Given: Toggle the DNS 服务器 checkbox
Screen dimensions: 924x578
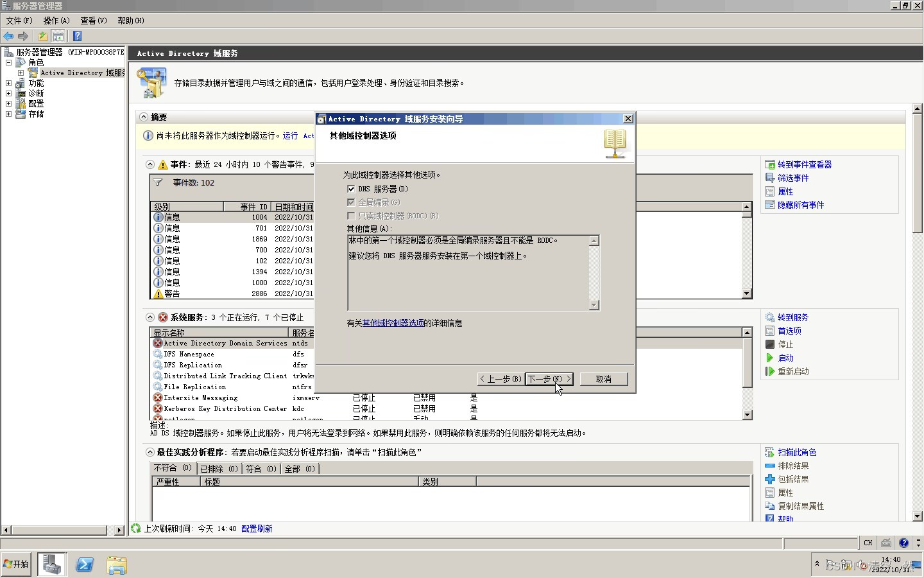Looking at the screenshot, I should [x=351, y=189].
